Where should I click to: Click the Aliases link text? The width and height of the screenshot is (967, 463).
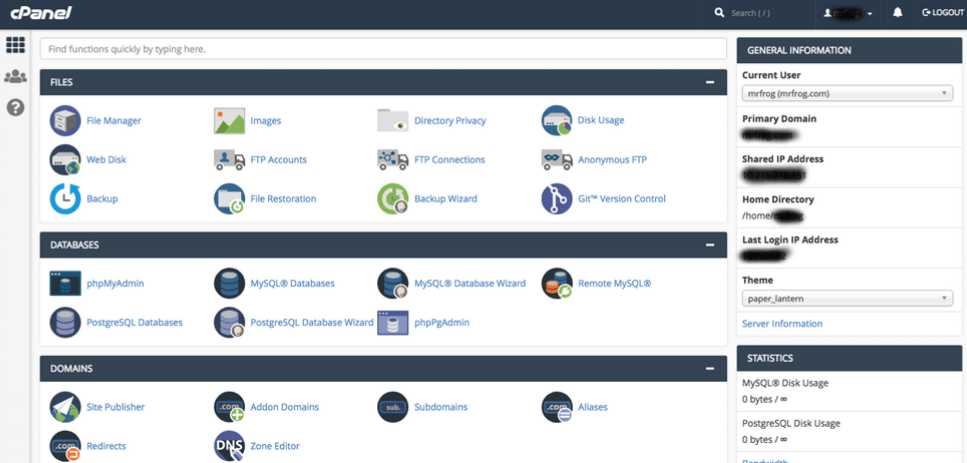pyautogui.click(x=593, y=407)
